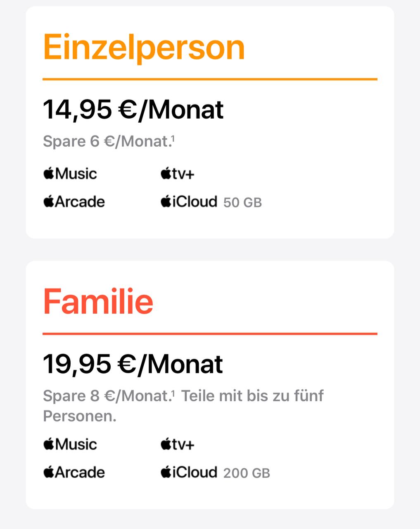The height and width of the screenshot is (529, 420).
Task: Click the Apple Arcade logo in Einzelperson plan
Action: [74, 202]
